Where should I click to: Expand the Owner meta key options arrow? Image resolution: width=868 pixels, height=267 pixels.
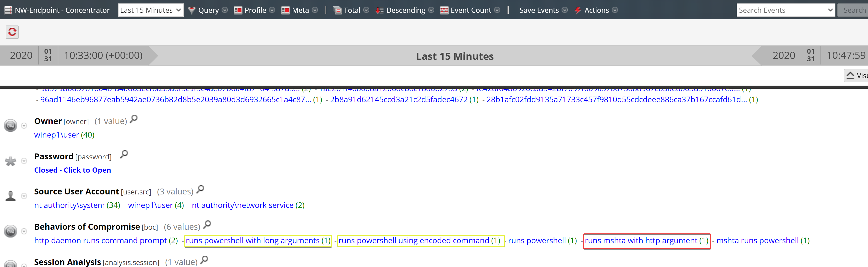pyautogui.click(x=24, y=126)
